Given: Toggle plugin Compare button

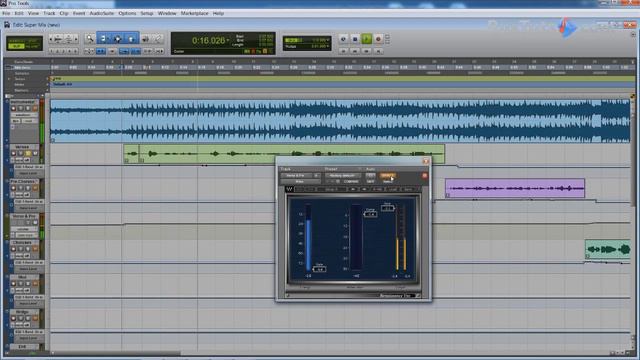Looking at the screenshot, I should (351, 182).
